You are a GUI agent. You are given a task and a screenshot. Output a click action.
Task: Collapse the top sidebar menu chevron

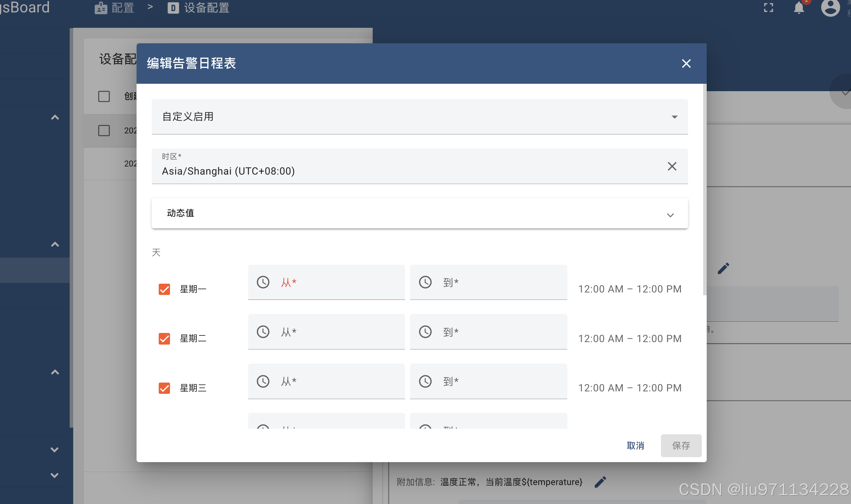pos(55,118)
